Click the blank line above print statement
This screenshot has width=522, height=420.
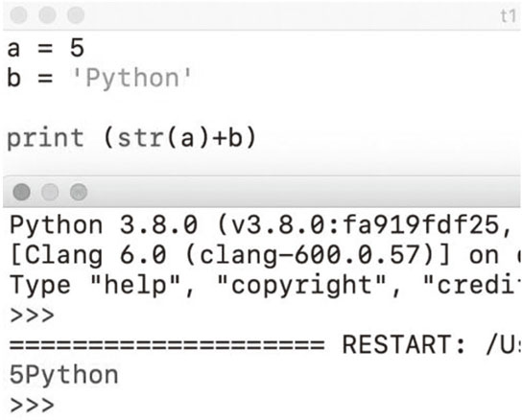pyautogui.click(x=262, y=108)
